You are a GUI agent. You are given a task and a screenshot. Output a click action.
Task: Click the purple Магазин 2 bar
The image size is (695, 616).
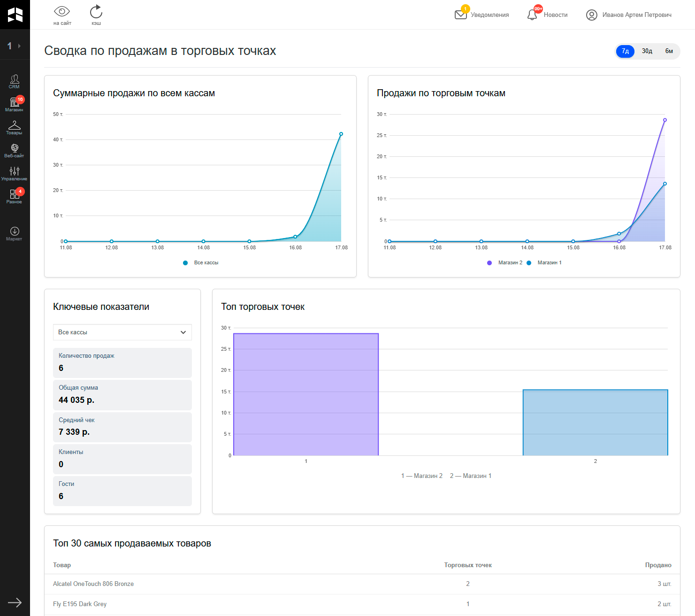(306, 394)
